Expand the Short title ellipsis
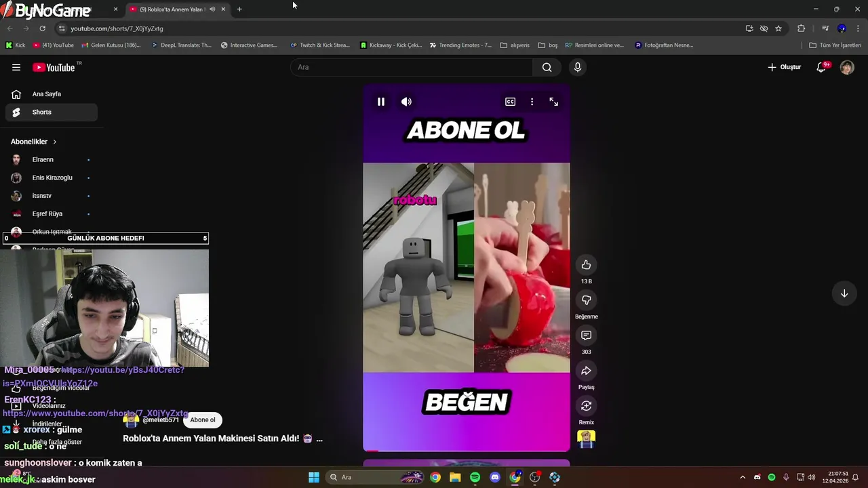 (319, 439)
